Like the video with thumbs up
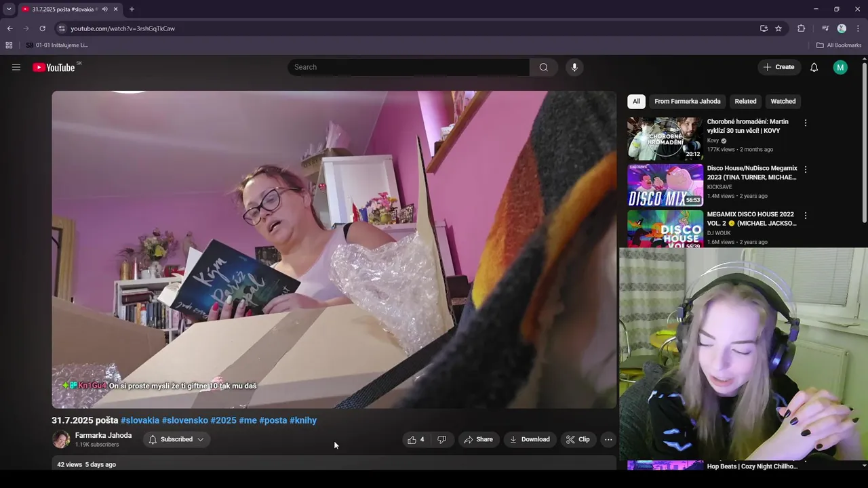Screen dimensions: 868x488 (x=416, y=439)
